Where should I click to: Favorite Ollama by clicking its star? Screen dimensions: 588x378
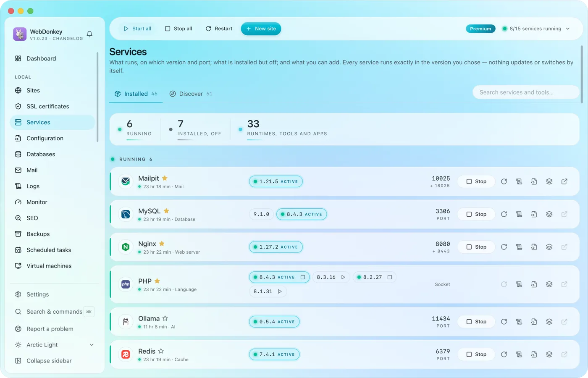click(165, 318)
